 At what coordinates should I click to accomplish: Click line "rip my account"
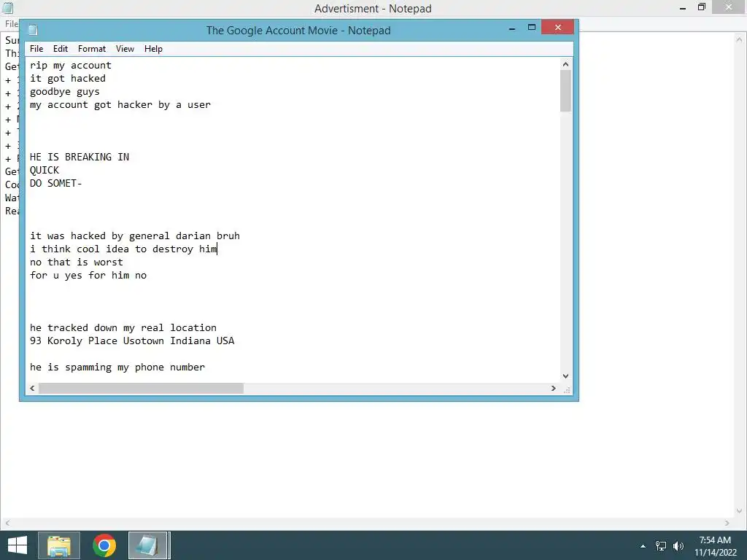71,65
